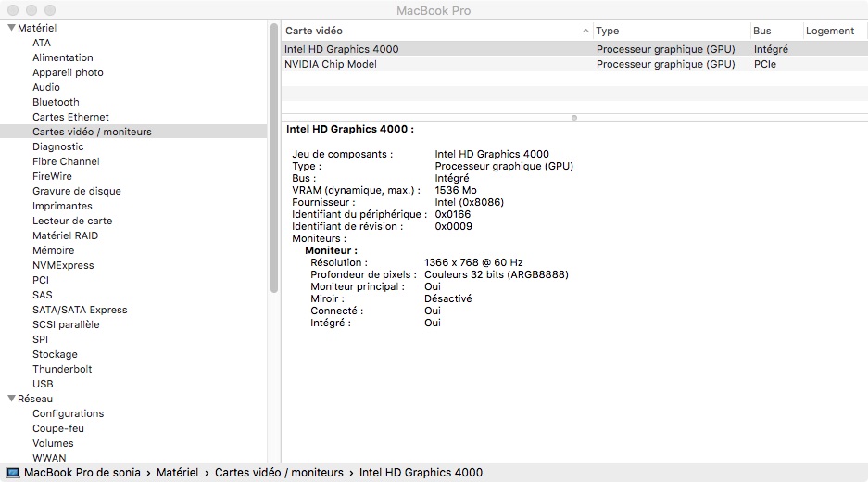This screenshot has width=868, height=482.
Task: Select Appareil photo in sidebar
Action: coord(68,72)
